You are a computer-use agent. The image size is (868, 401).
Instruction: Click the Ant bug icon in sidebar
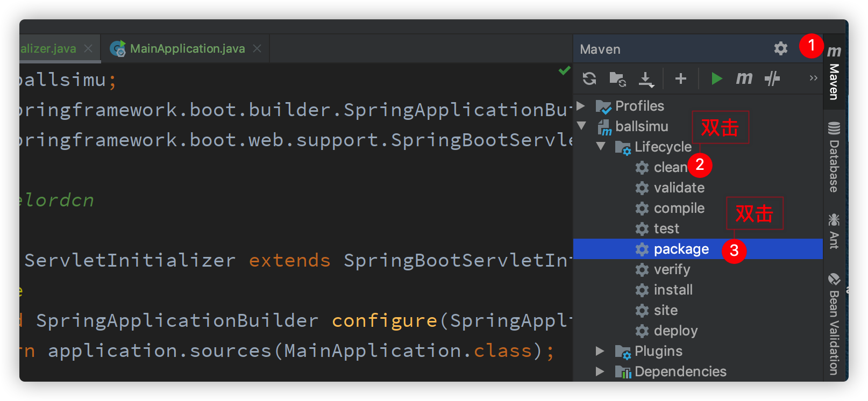coord(834,219)
